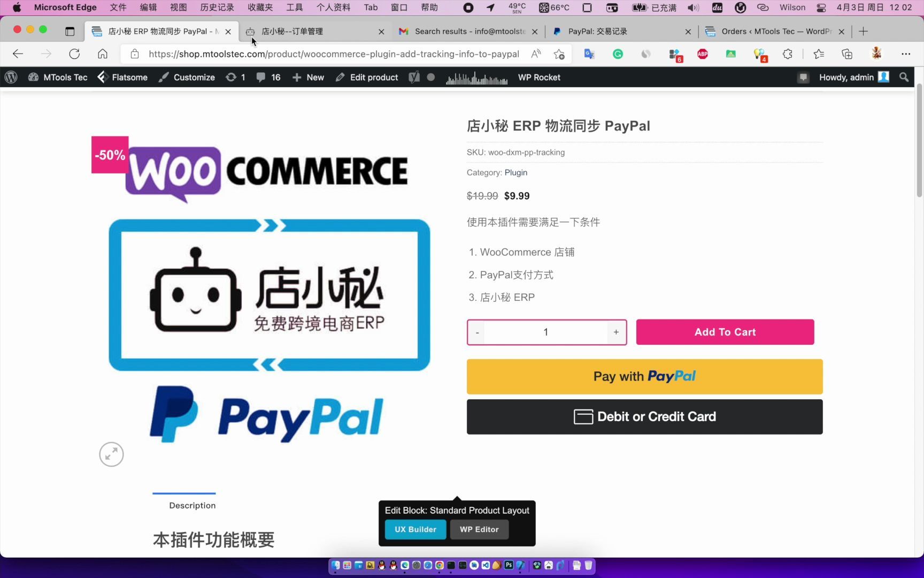This screenshot has width=924, height=578.
Task: Expand the product image to fullscreen
Action: coord(111,454)
